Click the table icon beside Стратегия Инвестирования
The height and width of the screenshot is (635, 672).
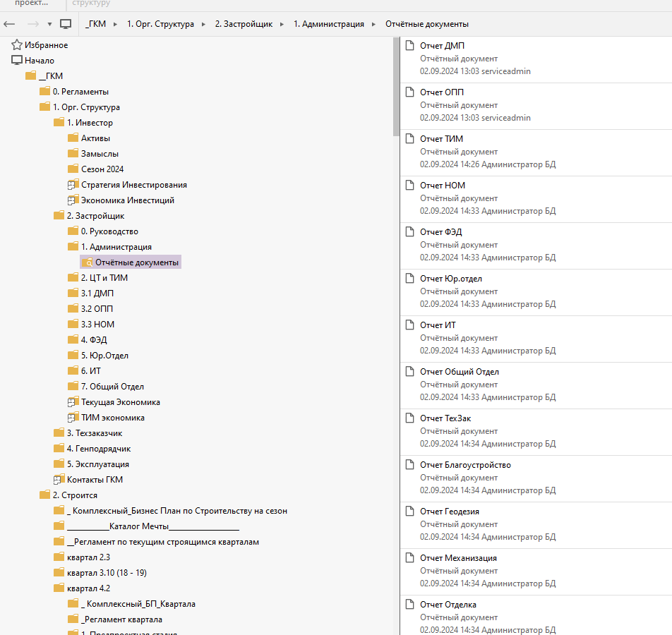tap(73, 185)
